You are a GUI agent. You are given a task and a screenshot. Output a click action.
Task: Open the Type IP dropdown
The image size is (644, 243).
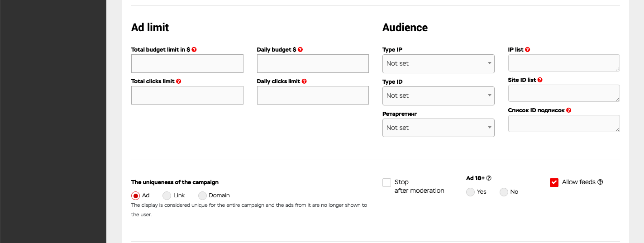(438, 64)
